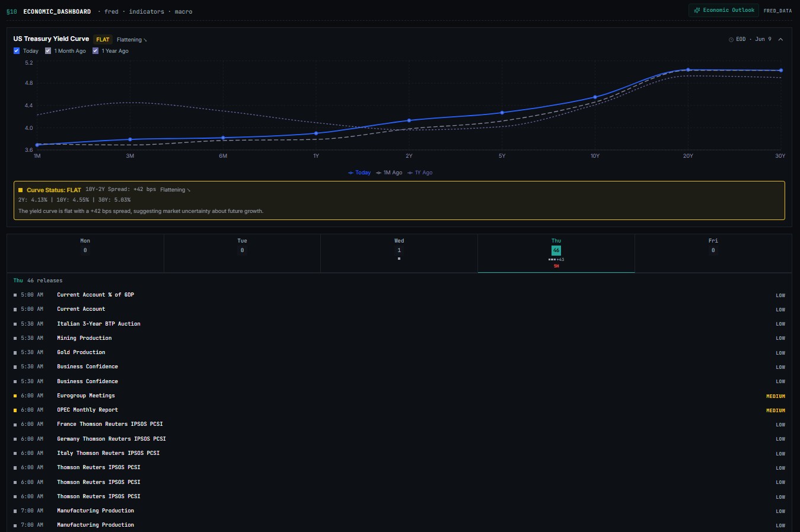Select the 2Y point on Today curve
Viewport: 800px width, 532px height.
pyautogui.click(x=409, y=120)
